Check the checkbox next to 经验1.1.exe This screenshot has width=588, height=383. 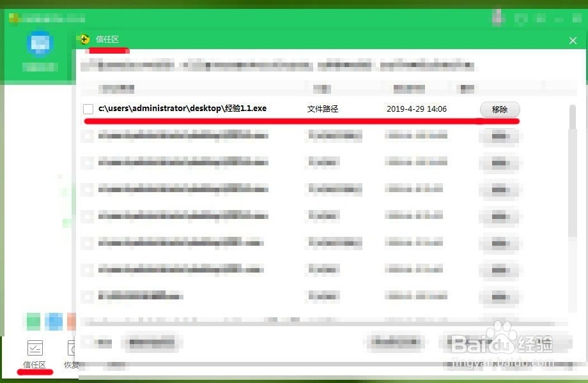[x=88, y=109]
